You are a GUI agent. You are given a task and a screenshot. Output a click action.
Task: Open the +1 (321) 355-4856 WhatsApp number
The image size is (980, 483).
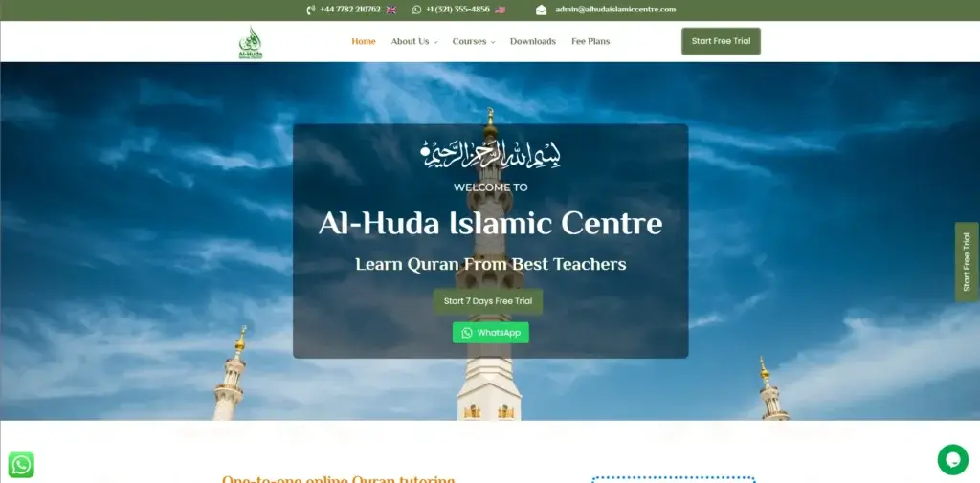point(457,10)
